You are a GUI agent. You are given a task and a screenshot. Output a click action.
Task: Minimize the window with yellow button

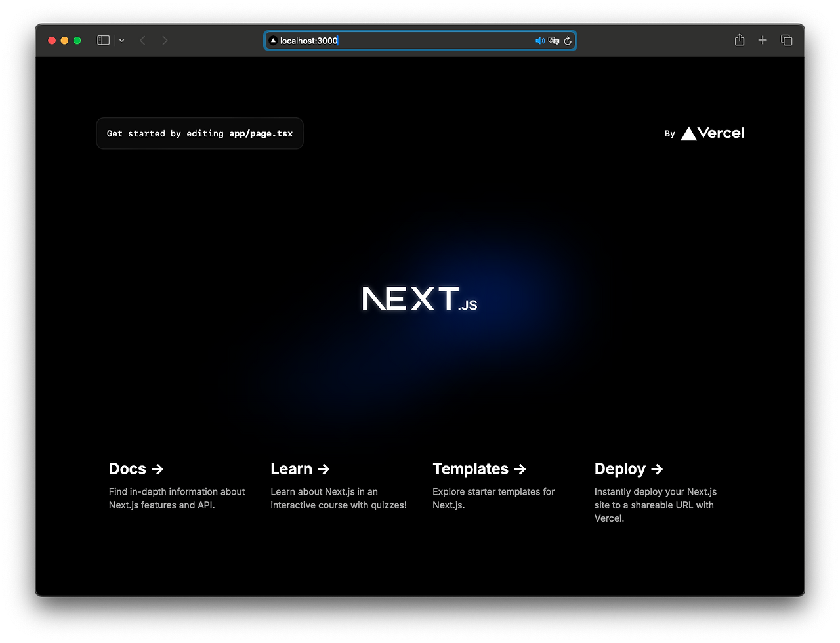point(64,41)
